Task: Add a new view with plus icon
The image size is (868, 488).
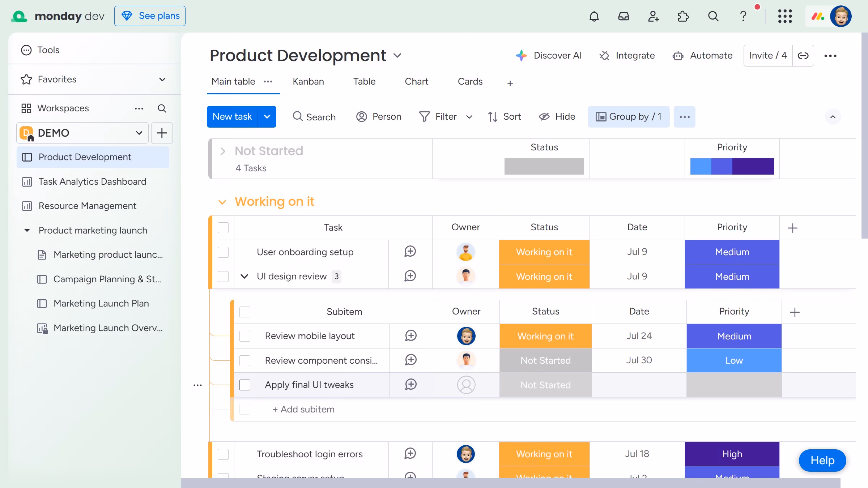Action: click(x=510, y=83)
